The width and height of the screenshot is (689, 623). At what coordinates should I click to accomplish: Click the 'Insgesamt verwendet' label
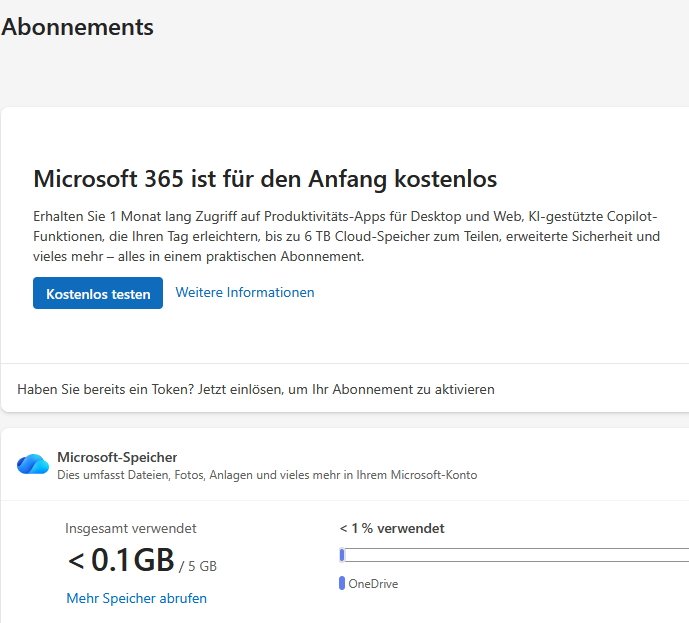coord(131,528)
